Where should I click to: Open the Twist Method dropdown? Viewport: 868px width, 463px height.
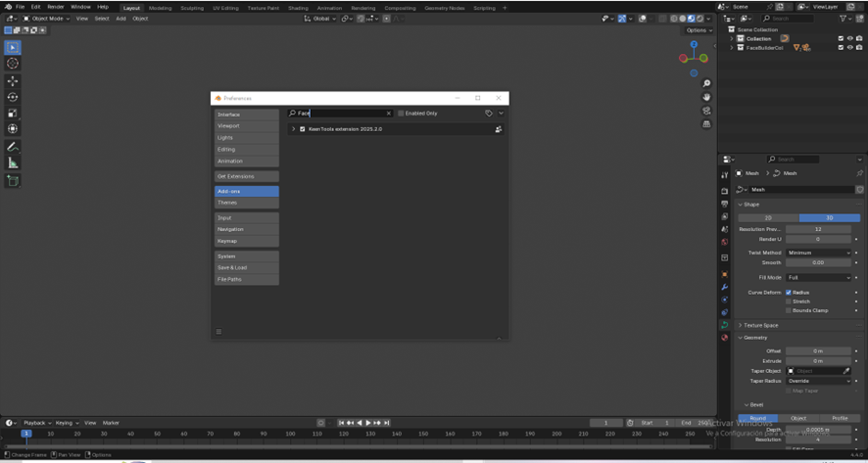pyautogui.click(x=818, y=253)
